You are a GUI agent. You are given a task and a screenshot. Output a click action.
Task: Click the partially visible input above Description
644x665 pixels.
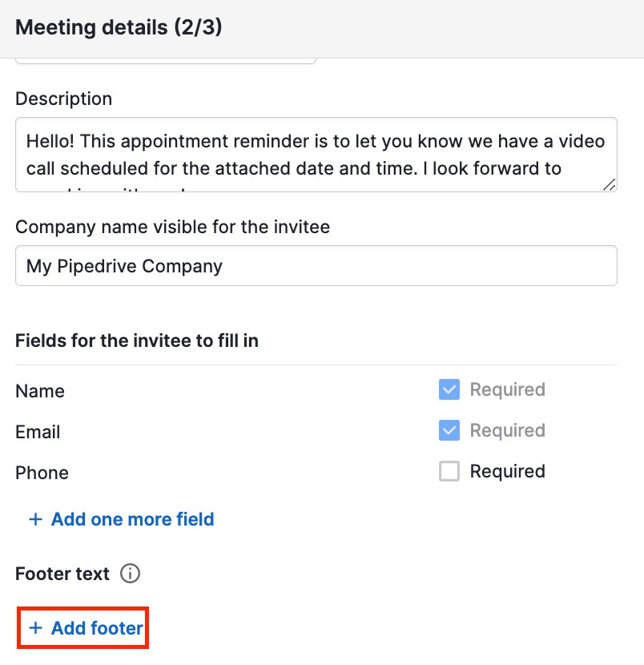tap(165, 60)
